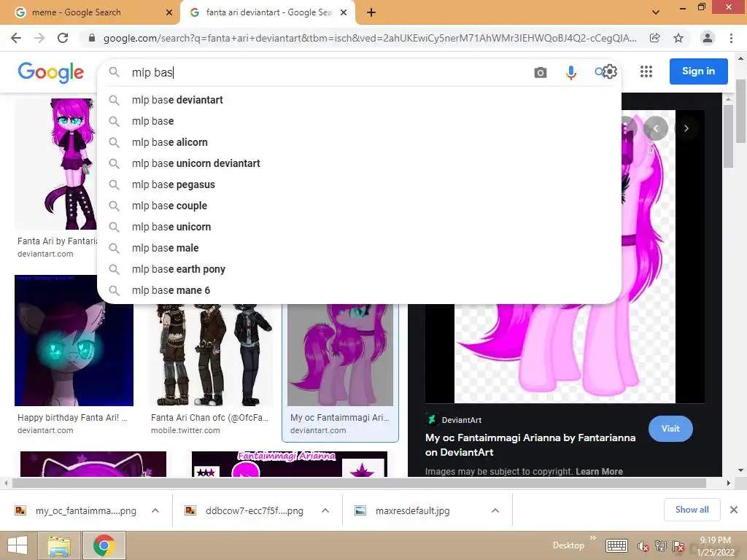Close the meme Google Search tab

coord(169,12)
